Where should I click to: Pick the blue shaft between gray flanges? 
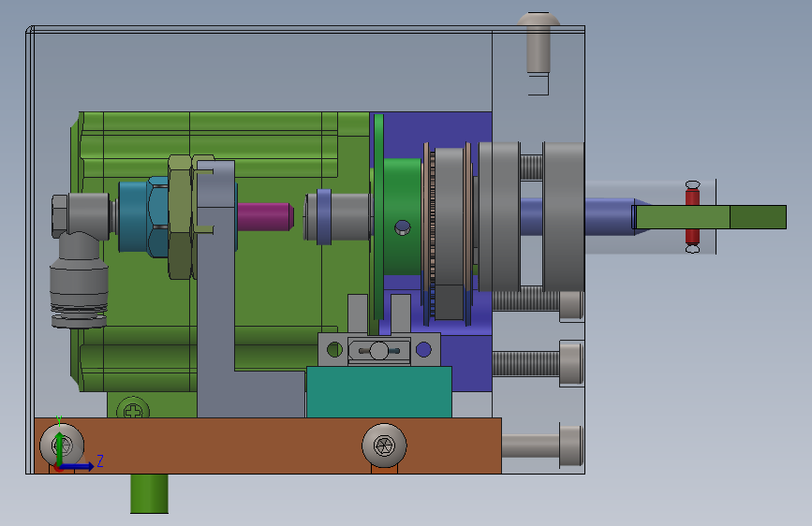531,216
